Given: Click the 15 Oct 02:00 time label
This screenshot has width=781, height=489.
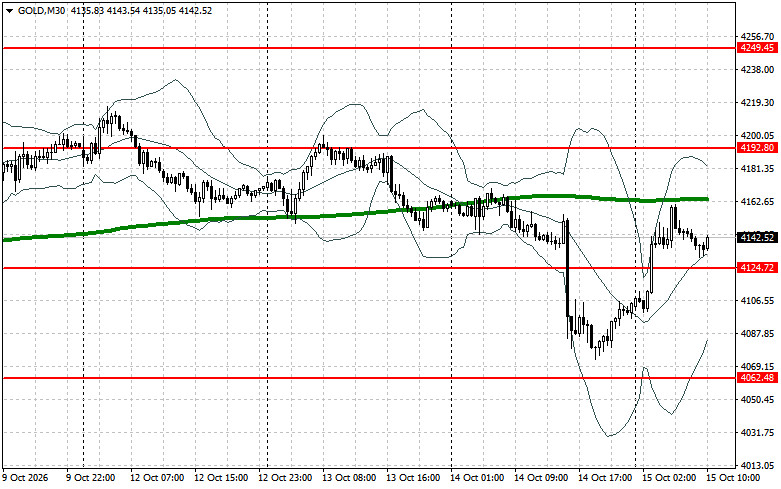Looking at the screenshot, I should tap(669, 478).
